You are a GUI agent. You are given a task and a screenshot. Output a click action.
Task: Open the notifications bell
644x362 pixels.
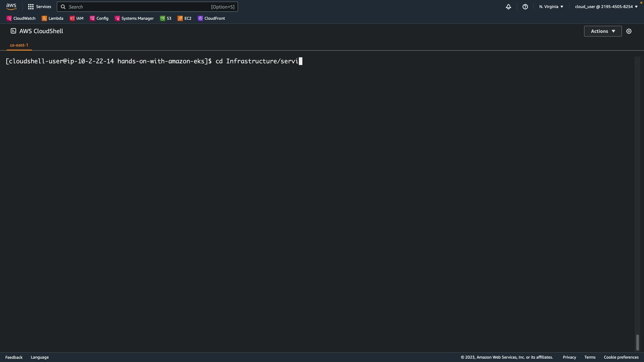click(x=508, y=7)
